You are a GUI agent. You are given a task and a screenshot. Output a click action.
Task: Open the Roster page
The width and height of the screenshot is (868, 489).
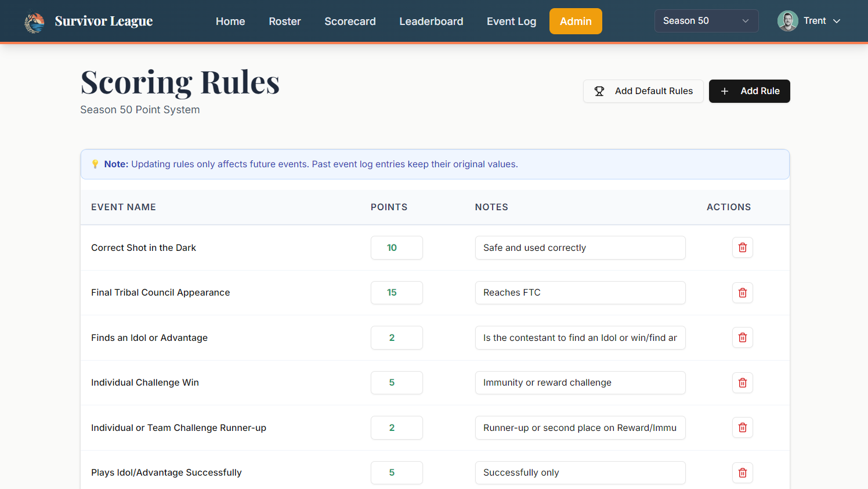(x=285, y=21)
